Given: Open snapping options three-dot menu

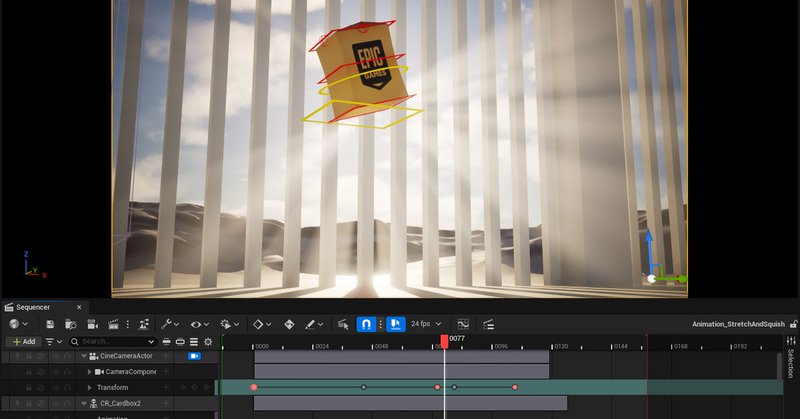Looking at the screenshot, I should tap(380, 324).
